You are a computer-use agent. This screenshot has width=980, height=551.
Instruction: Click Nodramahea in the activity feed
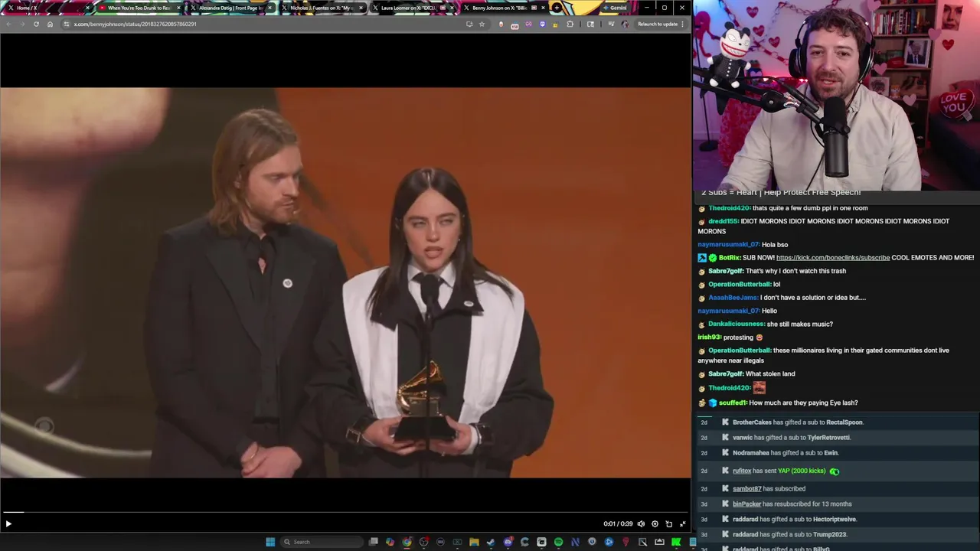[751, 453]
